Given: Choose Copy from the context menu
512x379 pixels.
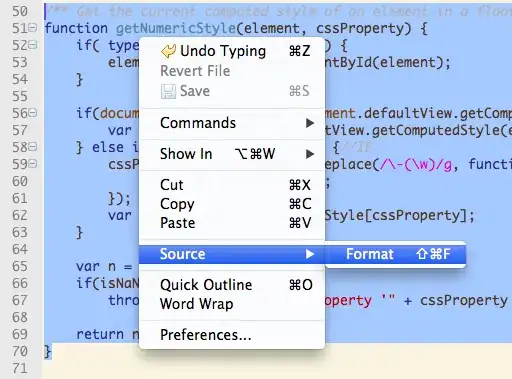Looking at the screenshot, I should pos(232,204).
